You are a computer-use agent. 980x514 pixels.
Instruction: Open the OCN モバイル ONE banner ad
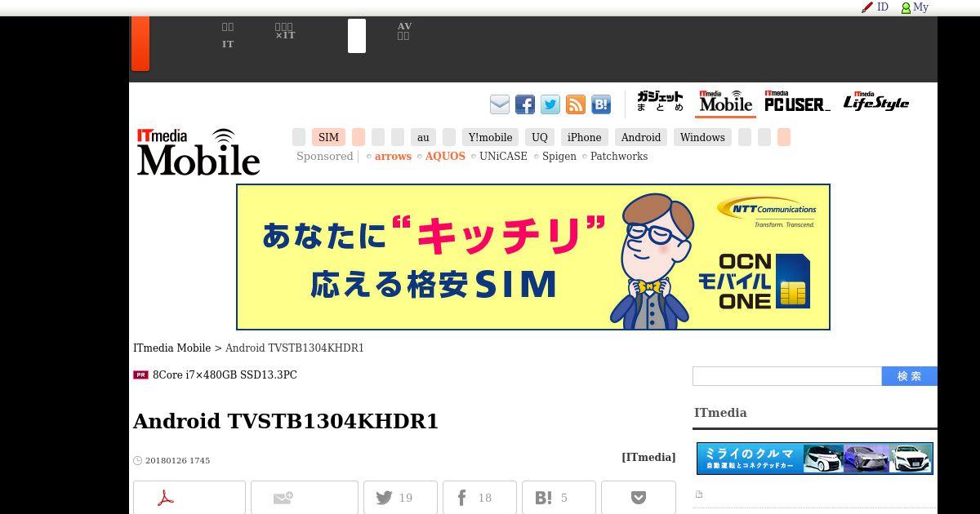click(x=533, y=257)
